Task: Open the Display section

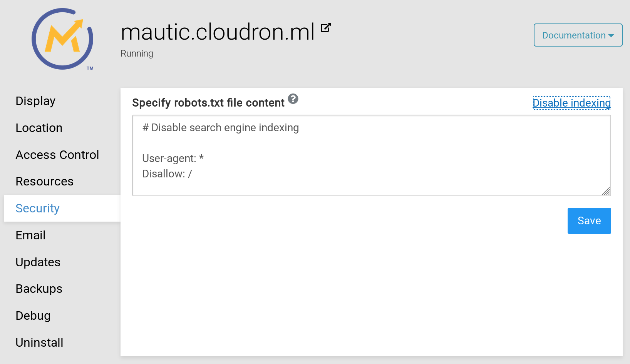Action: pos(35,101)
